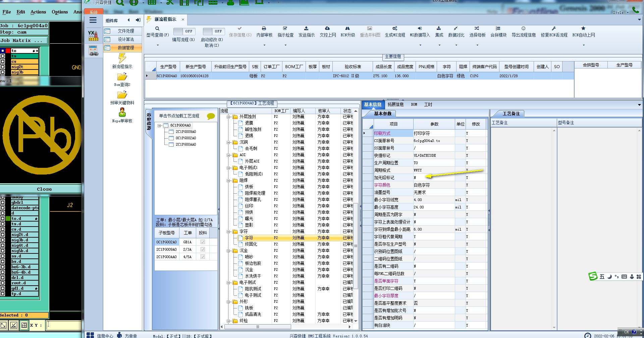Open the 型号查询 dropdown arrow

[x=158, y=45]
